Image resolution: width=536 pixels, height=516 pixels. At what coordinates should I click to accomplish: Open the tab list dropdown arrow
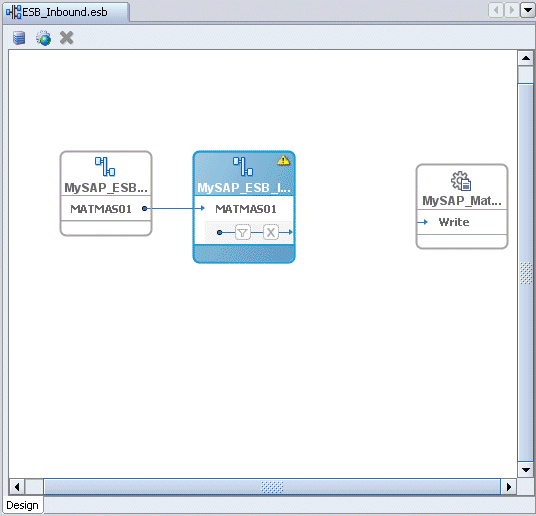click(527, 10)
